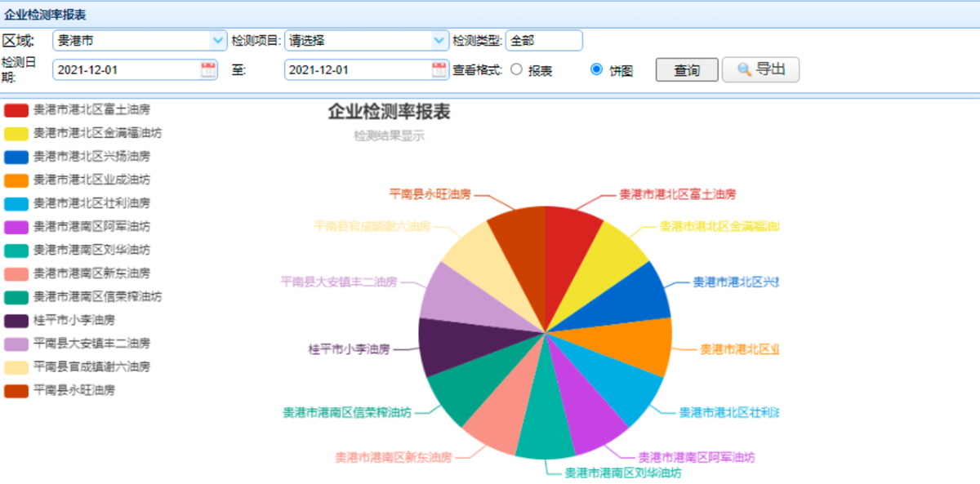The width and height of the screenshot is (980, 484).
Task: Click pie label 贵港市港南区信荣榨油坊
Action: click(x=347, y=412)
